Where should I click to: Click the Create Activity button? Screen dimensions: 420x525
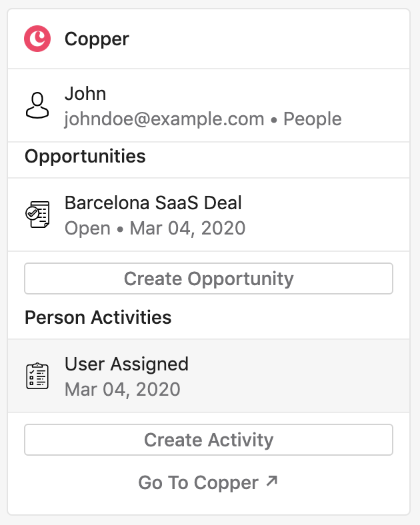pos(209,440)
